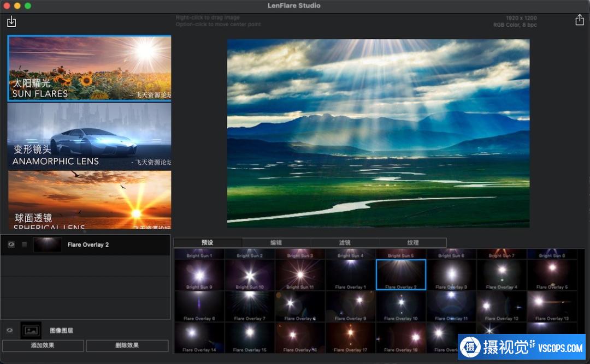
Task: Choose the Bright Sun 8 preset
Action: (x=552, y=254)
